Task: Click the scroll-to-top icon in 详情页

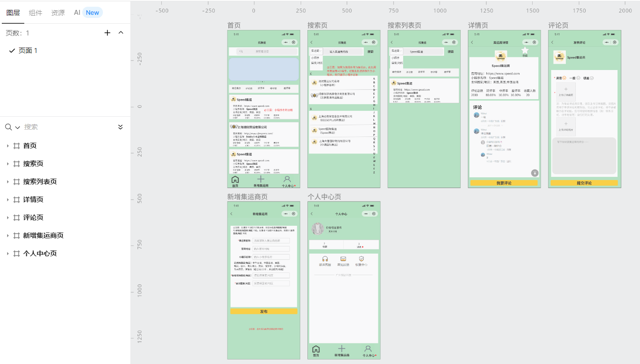Action: (x=534, y=173)
